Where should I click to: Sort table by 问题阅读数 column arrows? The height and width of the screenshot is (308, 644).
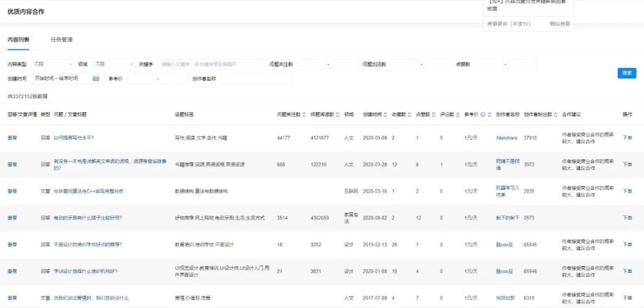coord(338,115)
